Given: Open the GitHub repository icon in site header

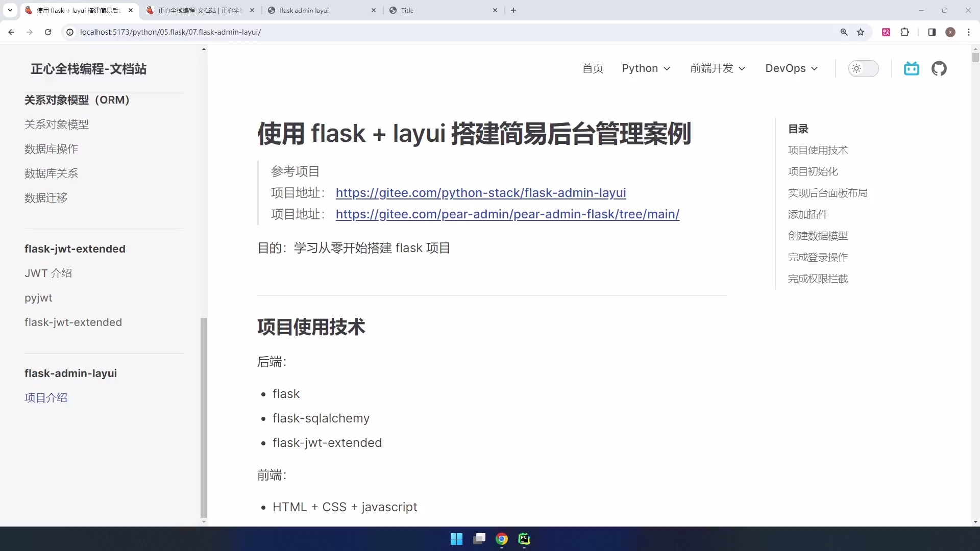Looking at the screenshot, I should click(x=939, y=68).
